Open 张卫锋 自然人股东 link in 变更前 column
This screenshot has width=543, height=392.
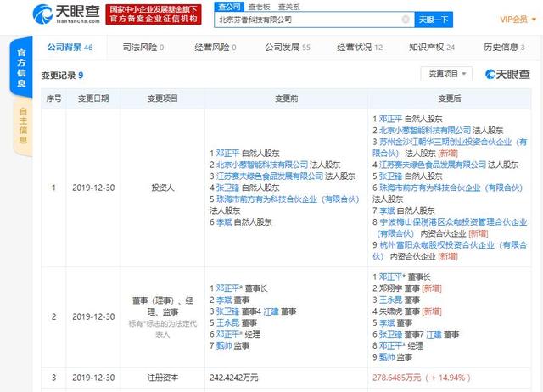(227, 188)
